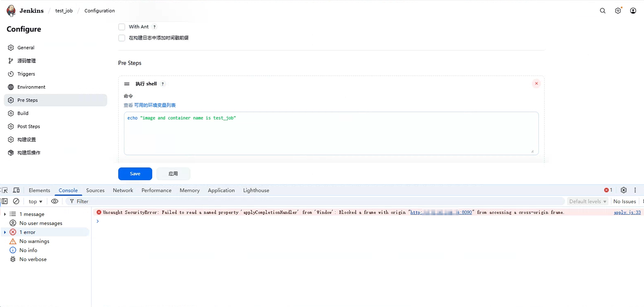Click the Jenkins search magnifier icon
The height and width of the screenshot is (307, 644).
(x=603, y=11)
